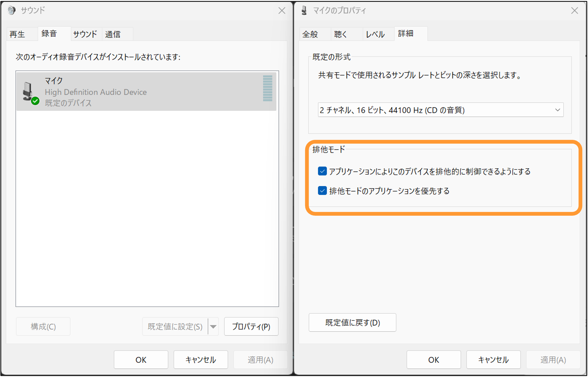Toggle 排他モードのアプリケーションを優先する checkbox

point(322,191)
